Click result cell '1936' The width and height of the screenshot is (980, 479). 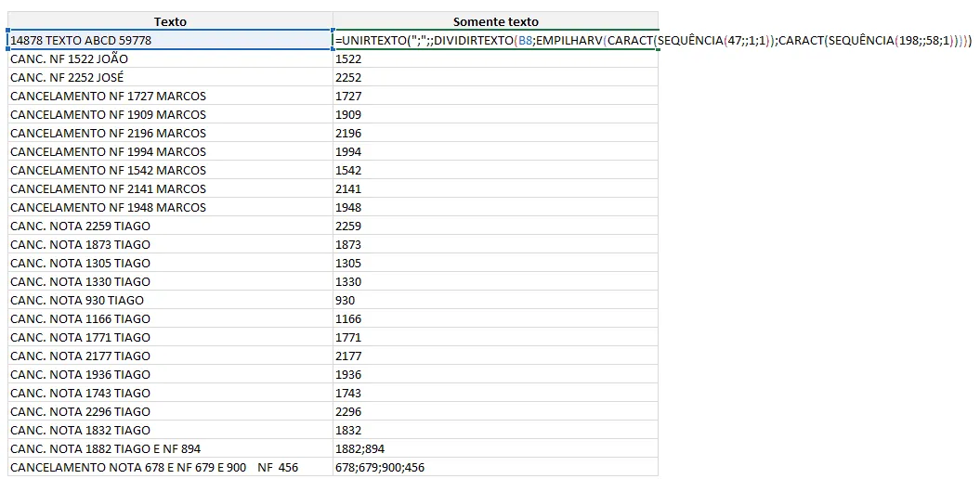(x=496, y=375)
